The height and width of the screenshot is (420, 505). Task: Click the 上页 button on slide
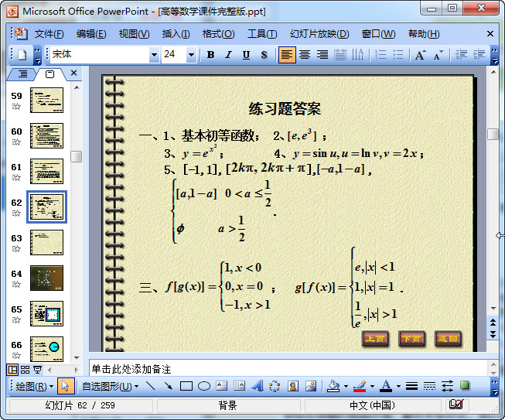coord(376,339)
